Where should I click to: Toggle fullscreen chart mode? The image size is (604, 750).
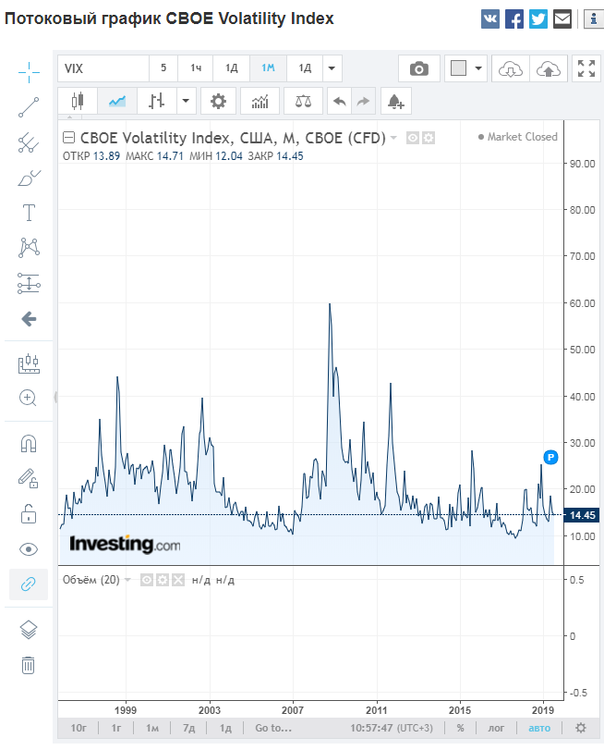(x=586, y=68)
